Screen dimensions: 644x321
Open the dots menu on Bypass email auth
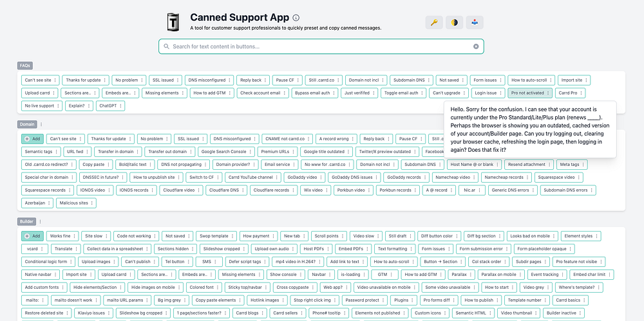click(334, 93)
